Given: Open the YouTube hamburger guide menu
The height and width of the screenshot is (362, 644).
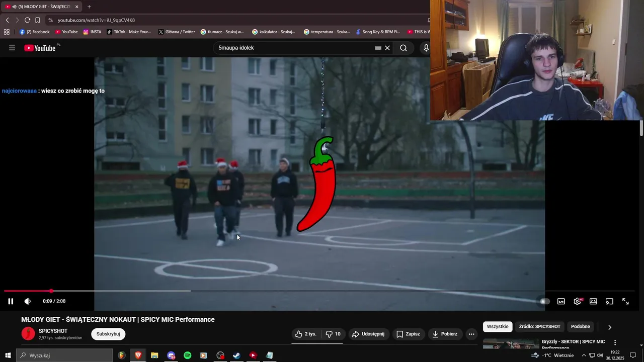Looking at the screenshot, I should click(12, 48).
